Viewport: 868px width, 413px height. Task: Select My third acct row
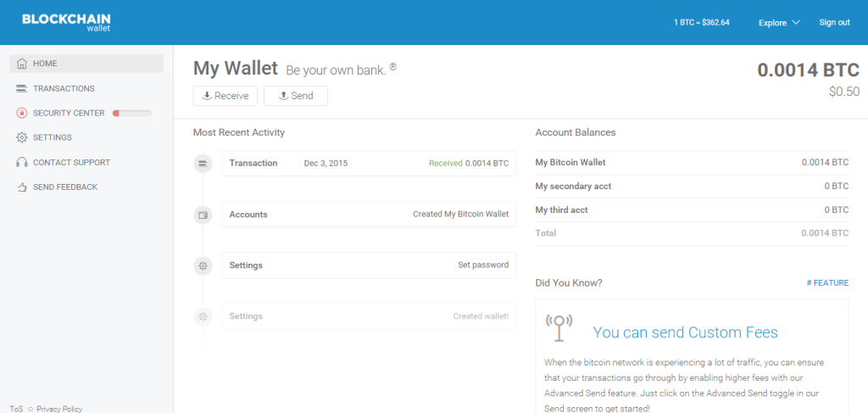coord(692,210)
